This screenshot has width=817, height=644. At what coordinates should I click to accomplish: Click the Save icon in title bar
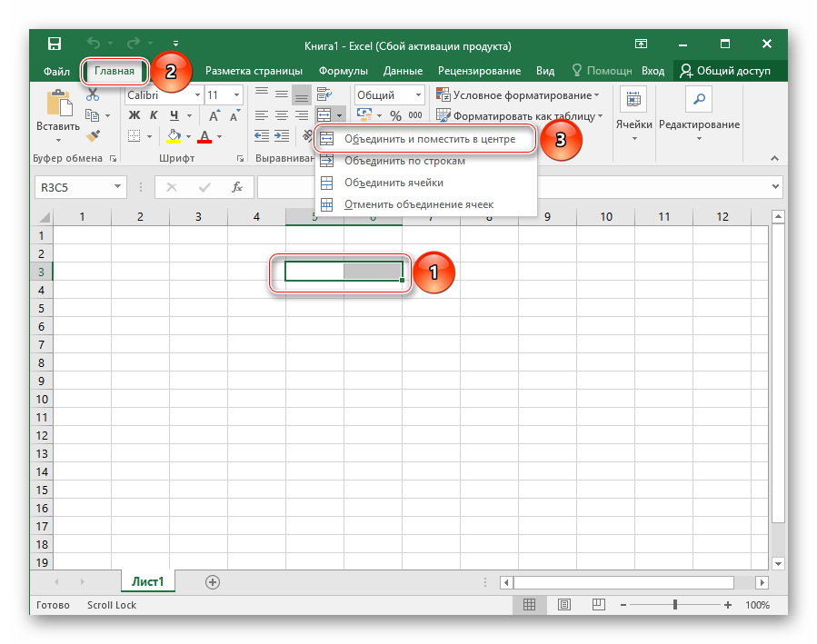[55, 44]
